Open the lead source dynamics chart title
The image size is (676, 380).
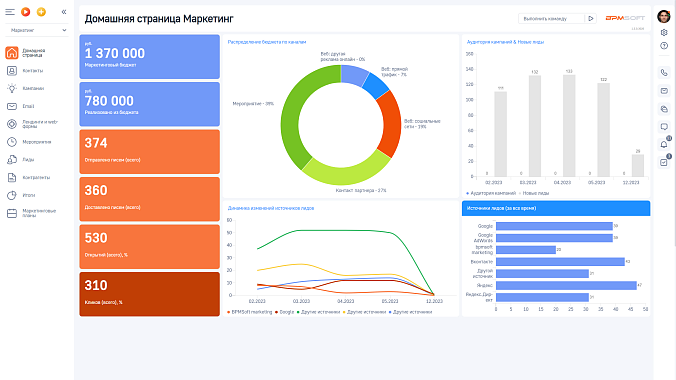tap(271, 208)
